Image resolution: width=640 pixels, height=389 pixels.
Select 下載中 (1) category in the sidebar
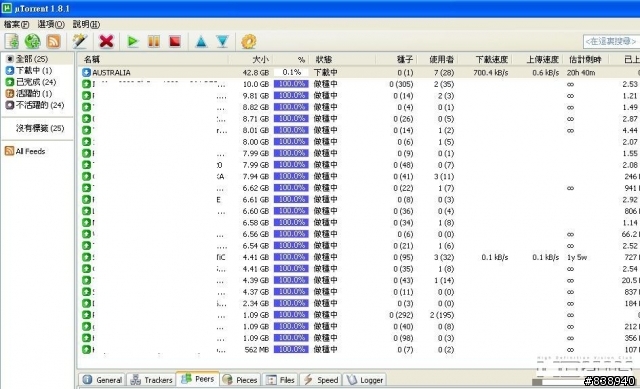point(33,71)
